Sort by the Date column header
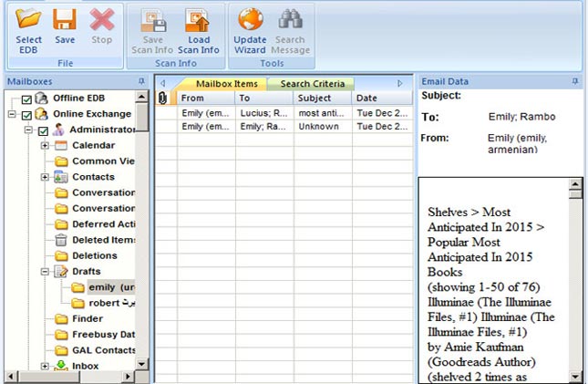588x384 pixels. pyautogui.click(x=382, y=98)
